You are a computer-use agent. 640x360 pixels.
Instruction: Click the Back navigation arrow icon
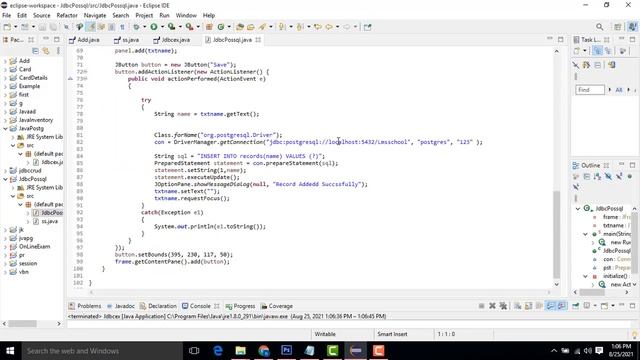click(329, 27)
